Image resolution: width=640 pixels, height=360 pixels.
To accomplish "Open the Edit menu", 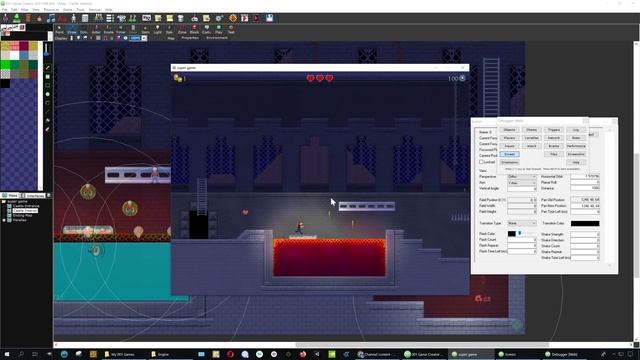I will (14, 9).
